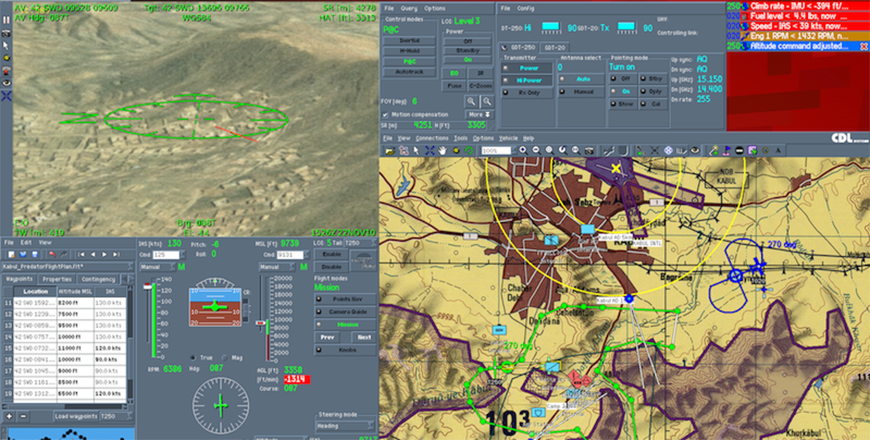Switch to the Contingency tab
The width and height of the screenshot is (870, 440).
(99, 279)
